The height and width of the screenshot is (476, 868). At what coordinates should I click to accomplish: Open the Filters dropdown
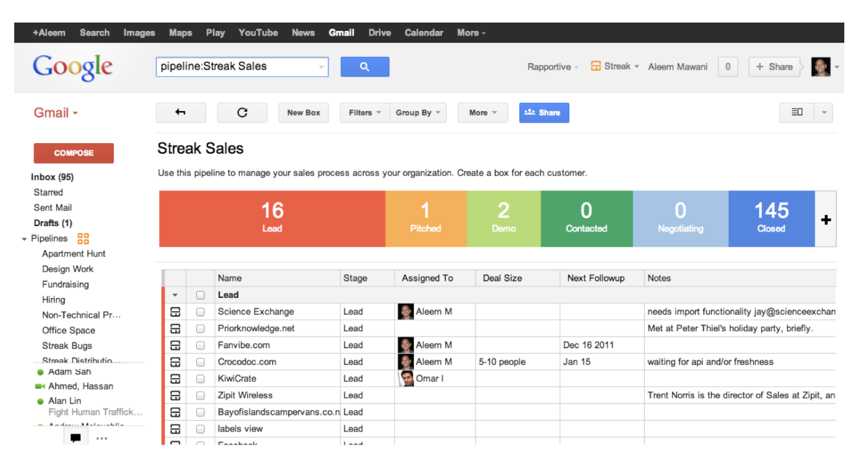[x=365, y=113]
